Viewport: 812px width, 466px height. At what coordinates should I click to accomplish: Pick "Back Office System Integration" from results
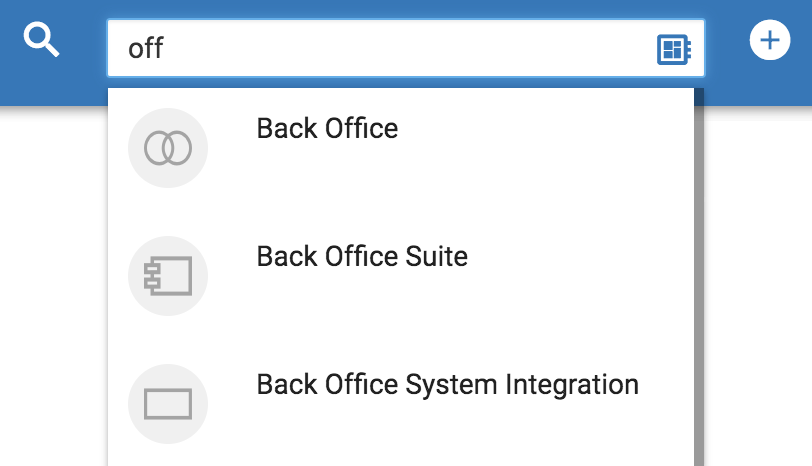tap(447, 385)
